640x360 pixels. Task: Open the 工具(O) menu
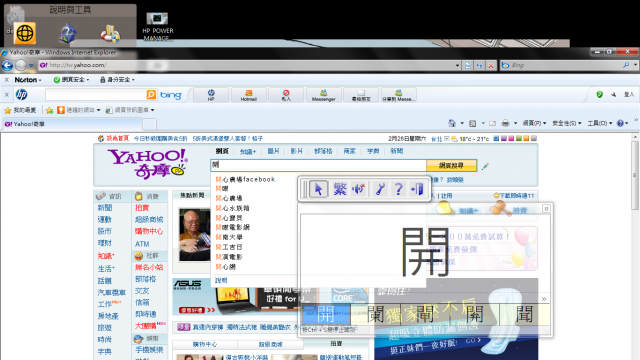pos(599,123)
